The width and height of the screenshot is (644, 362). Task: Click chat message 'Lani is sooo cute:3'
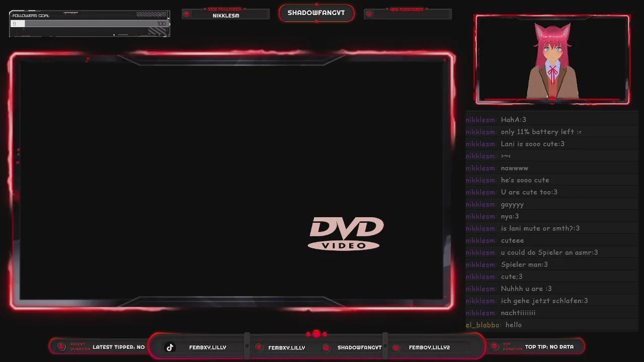click(532, 144)
